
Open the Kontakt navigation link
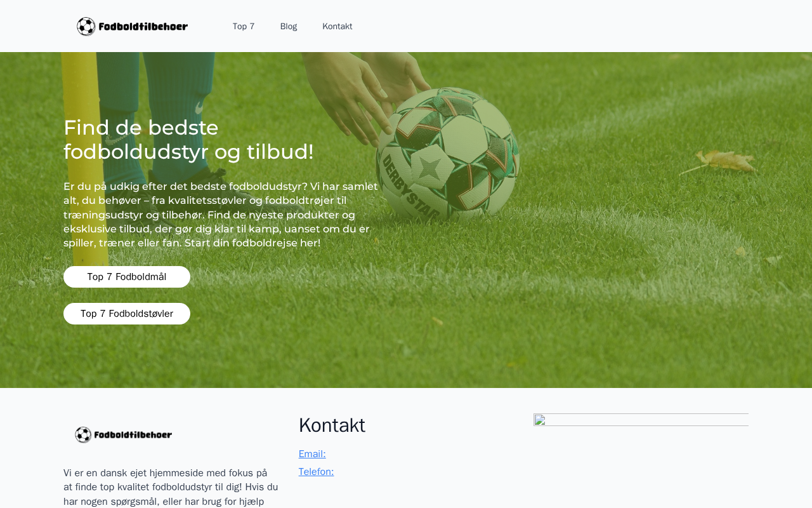point(337,26)
